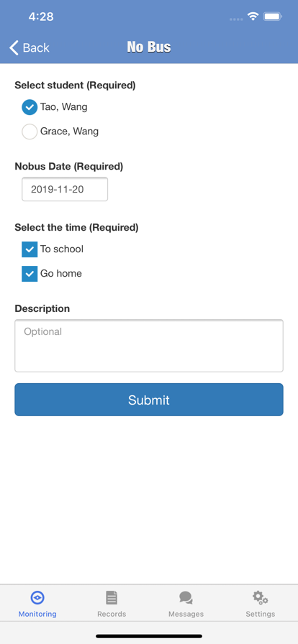Image resolution: width=298 pixels, height=644 pixels.
Task: Go back using the Back text
Action: tap(36, 47)
